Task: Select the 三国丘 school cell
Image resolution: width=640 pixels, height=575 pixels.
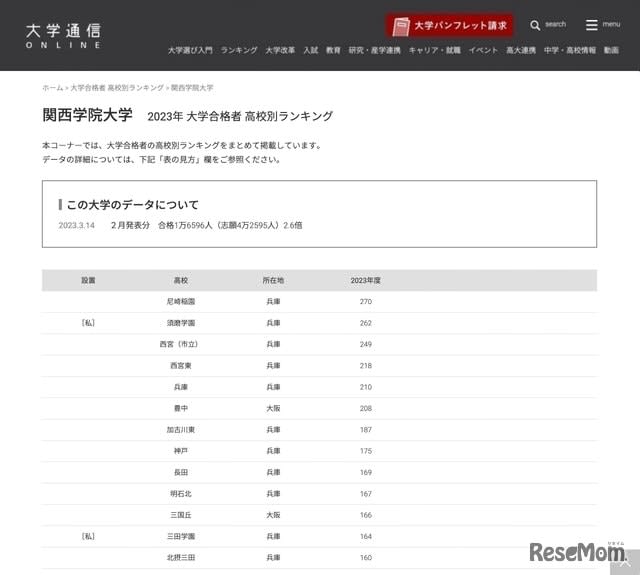Action: [x=181, y=515]
